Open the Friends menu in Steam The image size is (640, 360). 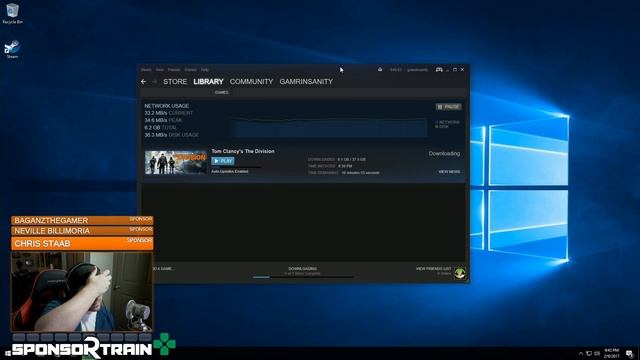pyautogui.click(x=174, y=70)
